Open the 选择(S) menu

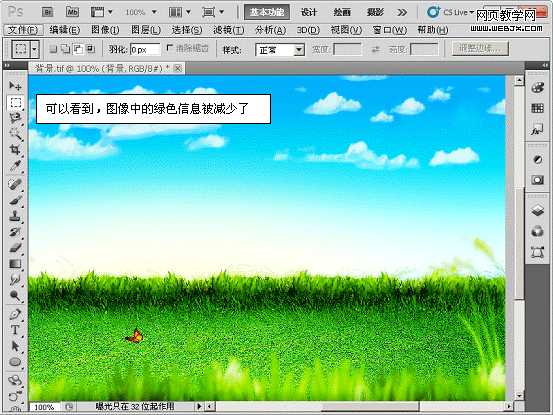pyautogui.click(x=187, y=30)
